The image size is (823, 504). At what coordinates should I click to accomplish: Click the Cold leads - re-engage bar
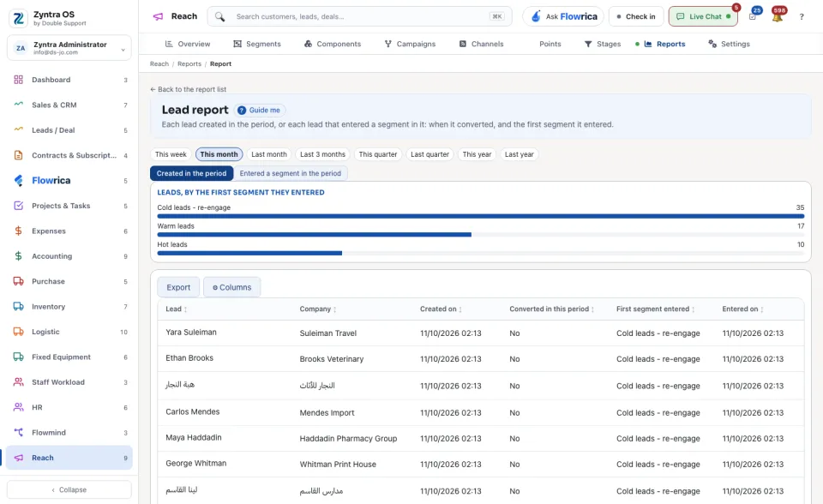point(480,216)
